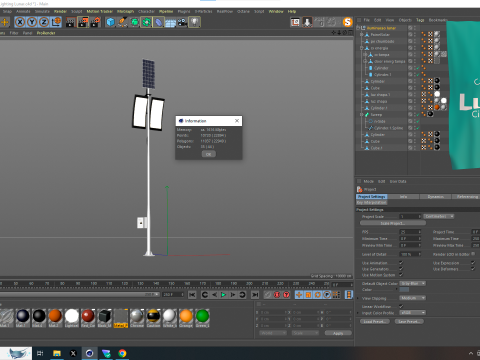The image size is (480, 360).
Task: Expand View Clipping disclosure triangle
Action: point(358,298)
